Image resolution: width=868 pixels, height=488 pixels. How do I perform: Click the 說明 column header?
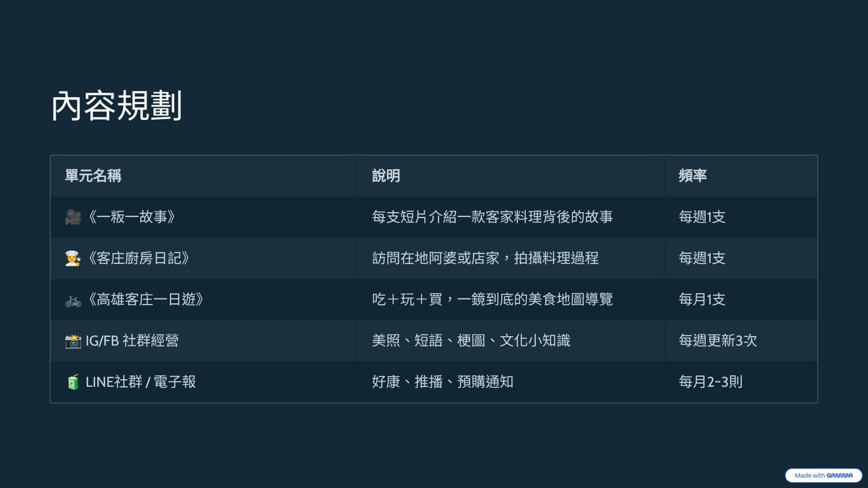coord(386,176)
